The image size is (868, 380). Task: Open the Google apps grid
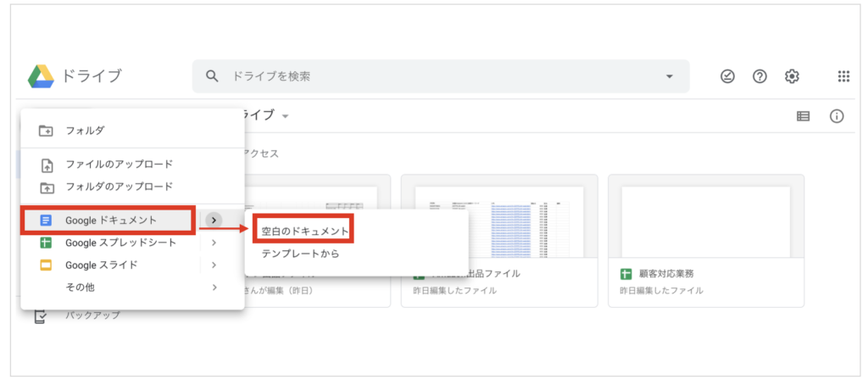point(843,76)
